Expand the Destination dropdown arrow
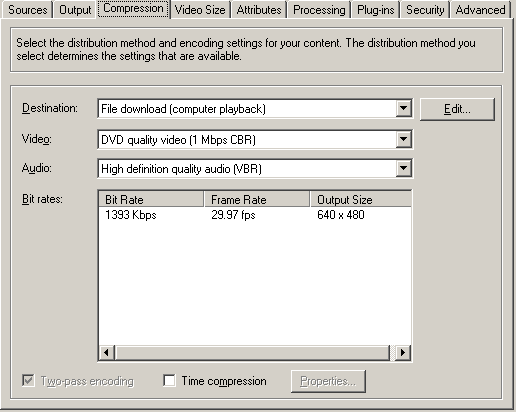516x412 pixels. point(403,108)
